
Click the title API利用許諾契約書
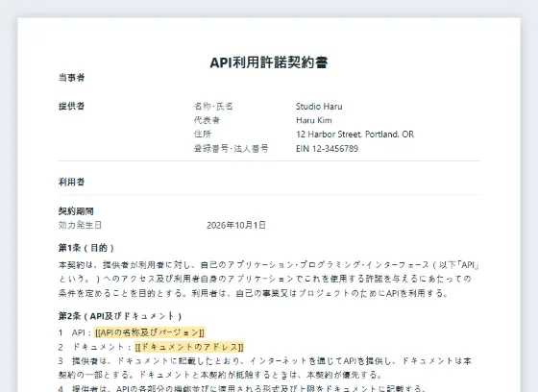click(x=269, y=62)
